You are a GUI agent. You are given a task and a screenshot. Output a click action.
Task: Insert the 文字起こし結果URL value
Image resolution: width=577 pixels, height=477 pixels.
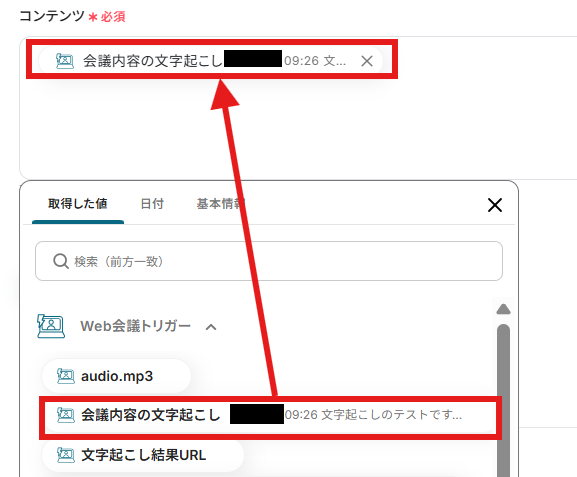[x=143, y=455]
